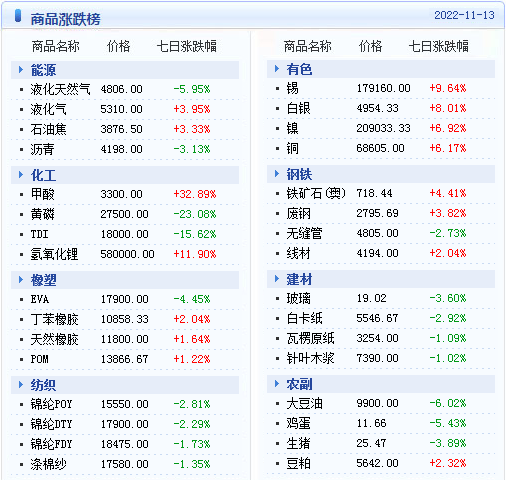The width and height of the screenshot is (506, 480).
Task: Open 铜 commodity
Action: 292,148
